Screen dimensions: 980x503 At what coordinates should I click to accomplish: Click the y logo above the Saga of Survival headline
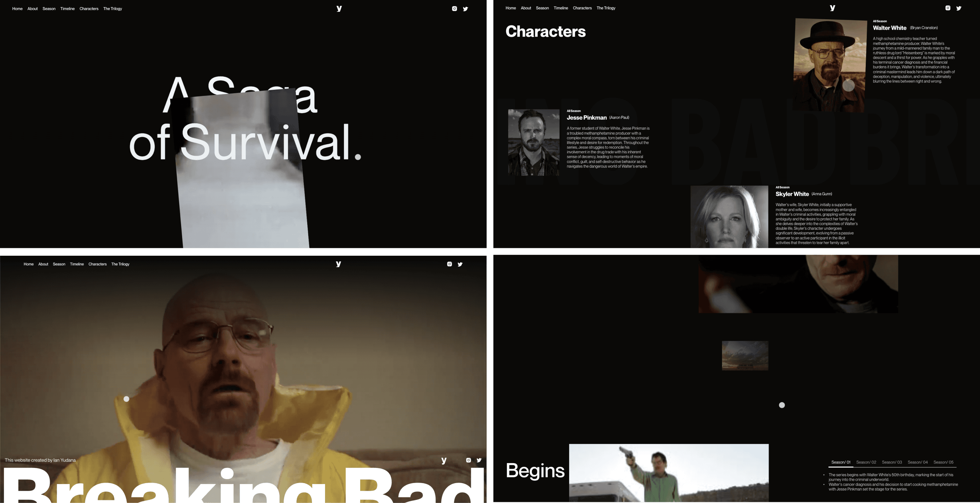pyautogui.click(x=339, y=8)
